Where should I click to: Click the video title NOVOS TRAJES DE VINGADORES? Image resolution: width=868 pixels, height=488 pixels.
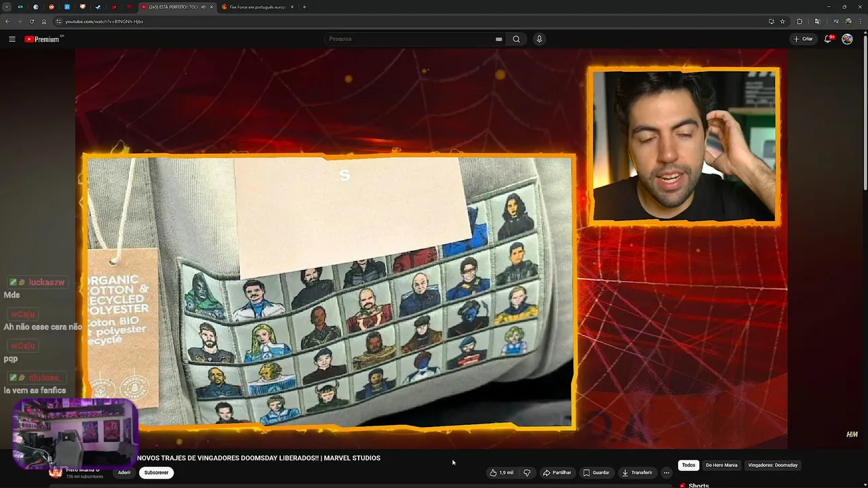pos(258,458)
